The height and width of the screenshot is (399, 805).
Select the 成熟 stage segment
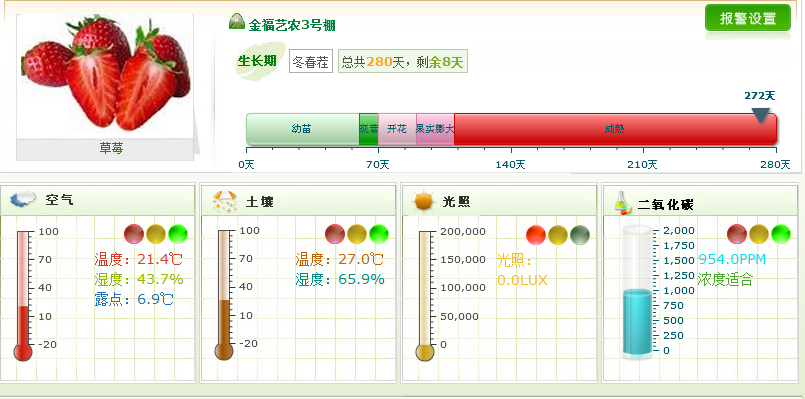click(616, 129)
